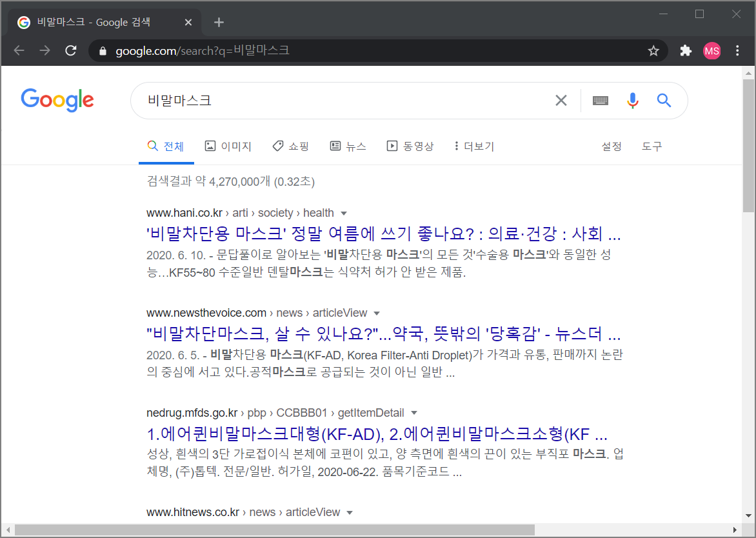Expand nedrug.mfds.go.kr result options arrow
The image size is (756, 538).
click(x=413, y=413)
